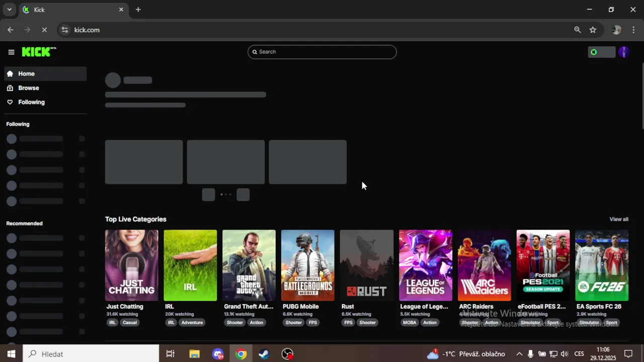
Task: Bookmark this page with the star
Action: [593, 30]
